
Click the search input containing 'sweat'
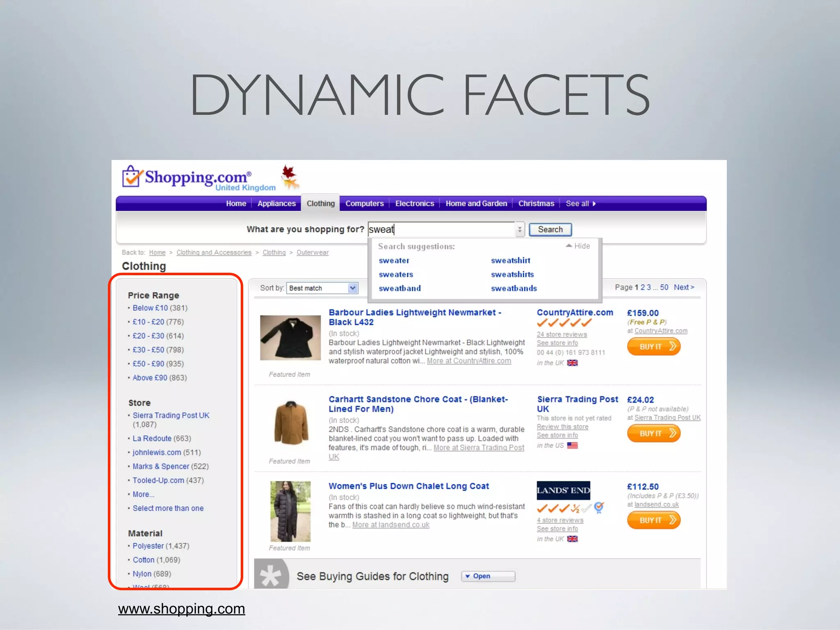pos(441,229)
